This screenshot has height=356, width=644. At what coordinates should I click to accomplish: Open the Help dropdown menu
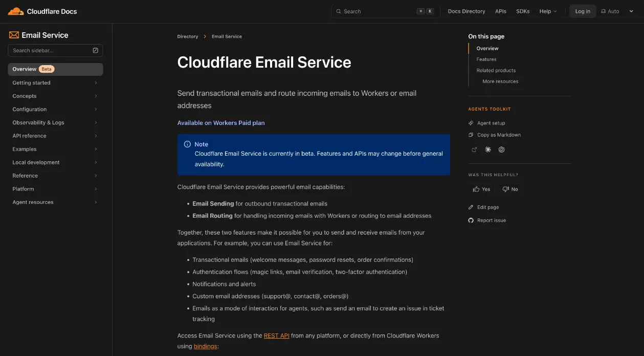point(548,11)
